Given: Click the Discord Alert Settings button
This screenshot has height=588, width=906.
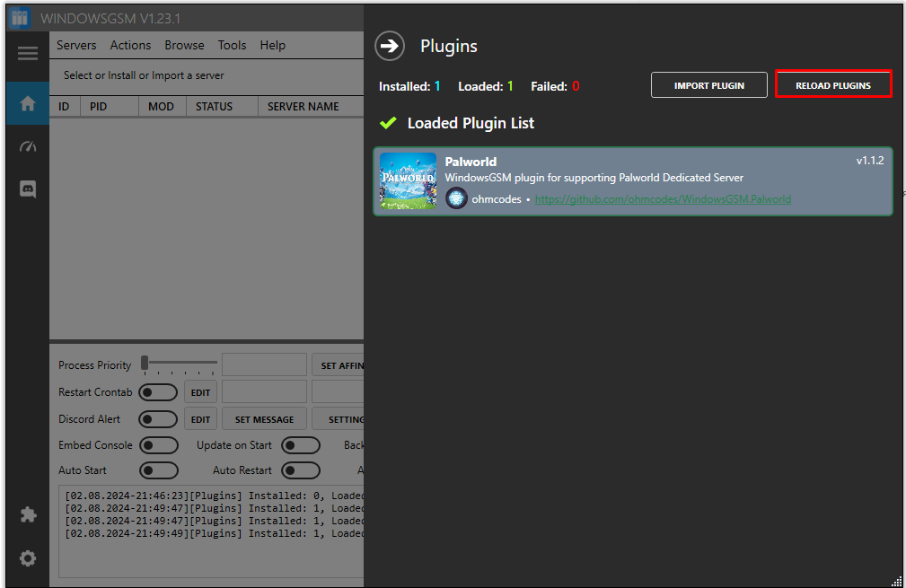Looking at the screenshot, I should click(x=338, y=419).
